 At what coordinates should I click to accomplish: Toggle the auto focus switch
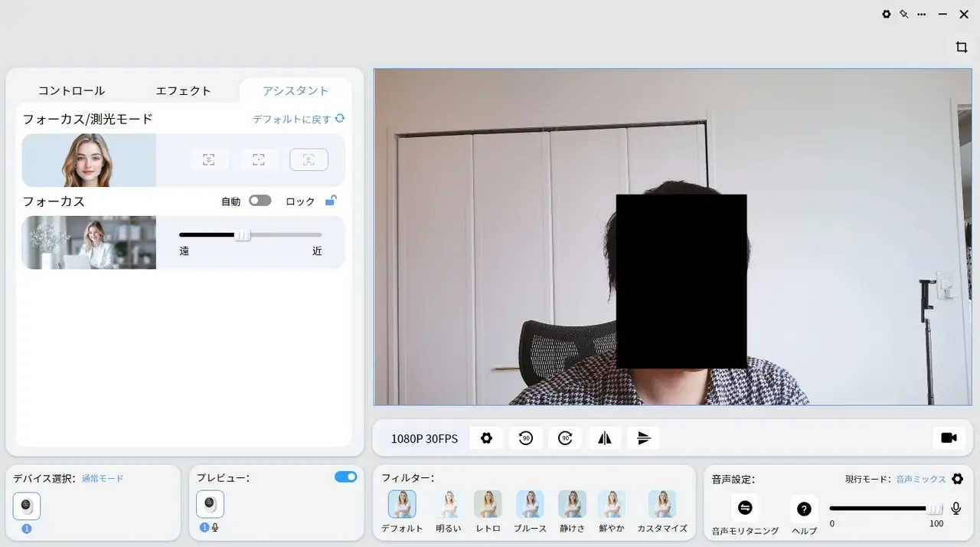pos(260,201)
